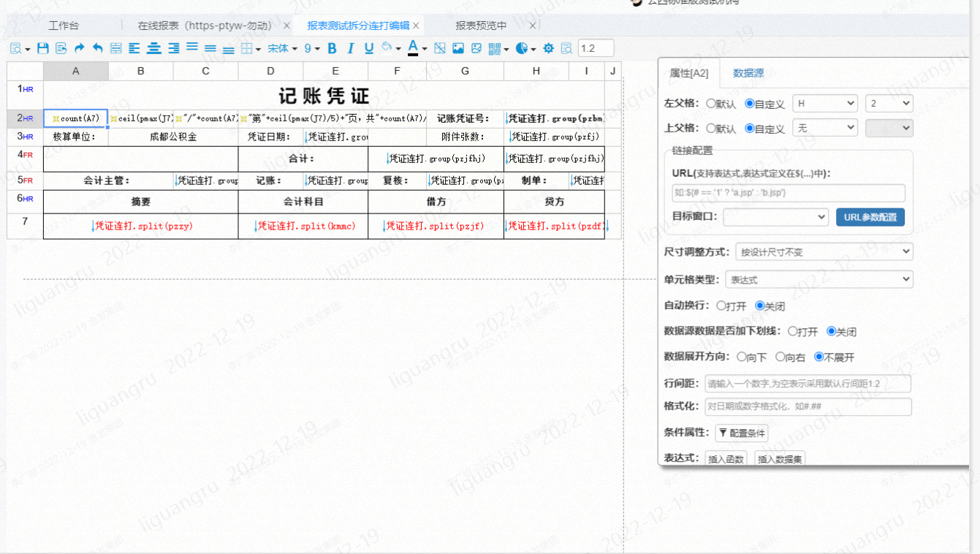Open the 目标窗口 dropdown
Image resolution: width=980 pixels, height=554 pixels.
pos(775,217)
